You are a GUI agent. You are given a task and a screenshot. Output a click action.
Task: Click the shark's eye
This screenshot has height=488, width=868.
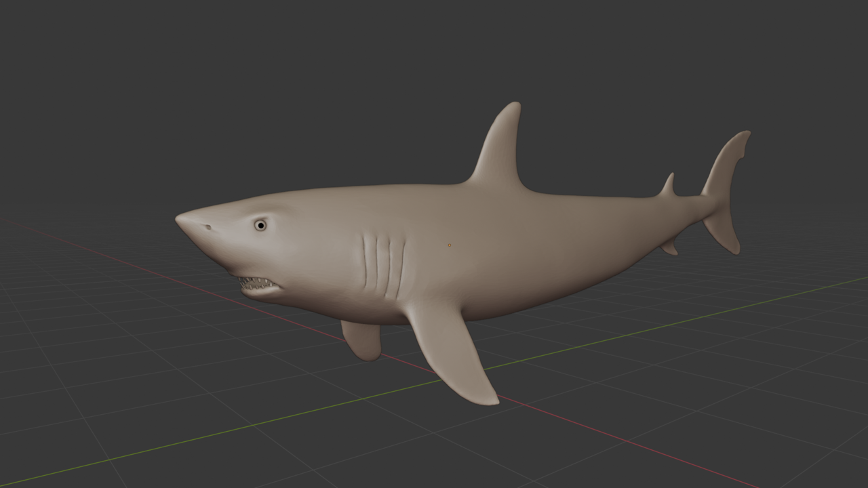[x=260, y=225]
